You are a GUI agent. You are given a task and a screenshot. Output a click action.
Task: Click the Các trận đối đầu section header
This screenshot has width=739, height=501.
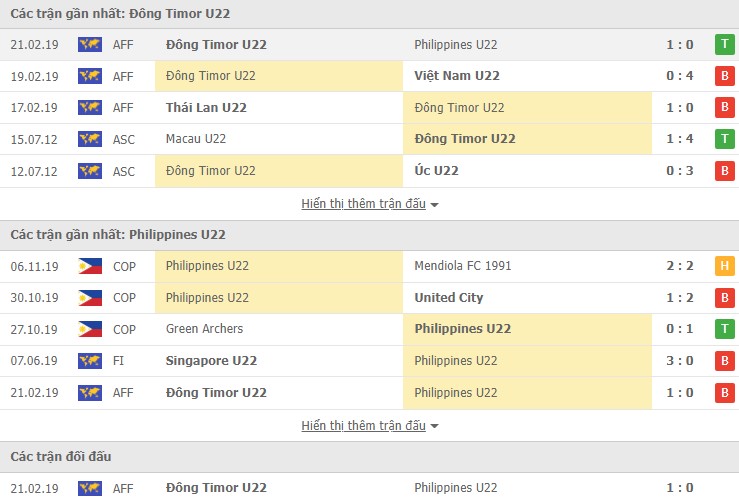[x=61, y=457]
